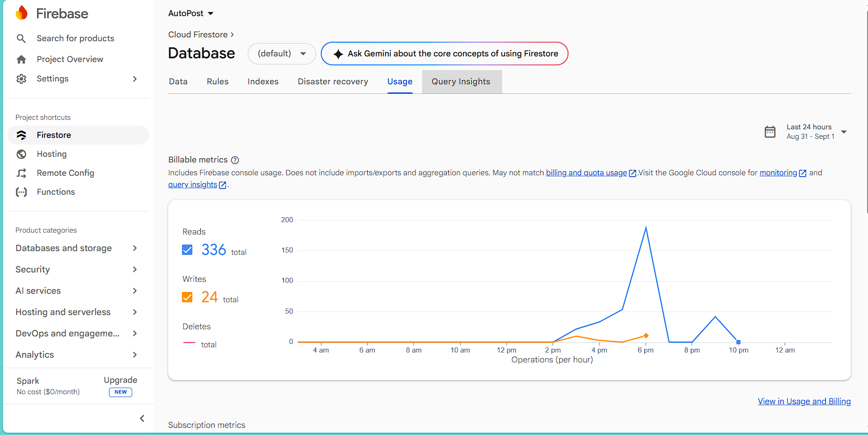Open Functions sidebar icon
868x435 pixels.
click(x=21, y=192)
